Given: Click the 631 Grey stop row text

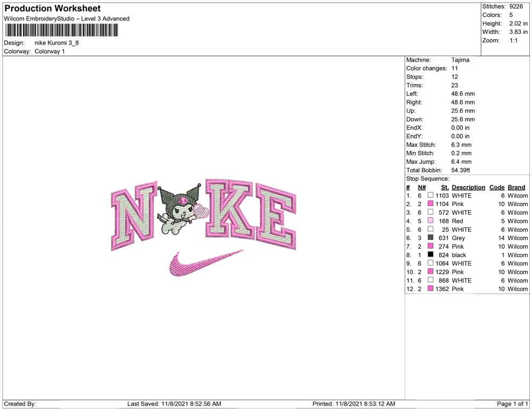Looking at the screenshot, I should pos(451,238).
